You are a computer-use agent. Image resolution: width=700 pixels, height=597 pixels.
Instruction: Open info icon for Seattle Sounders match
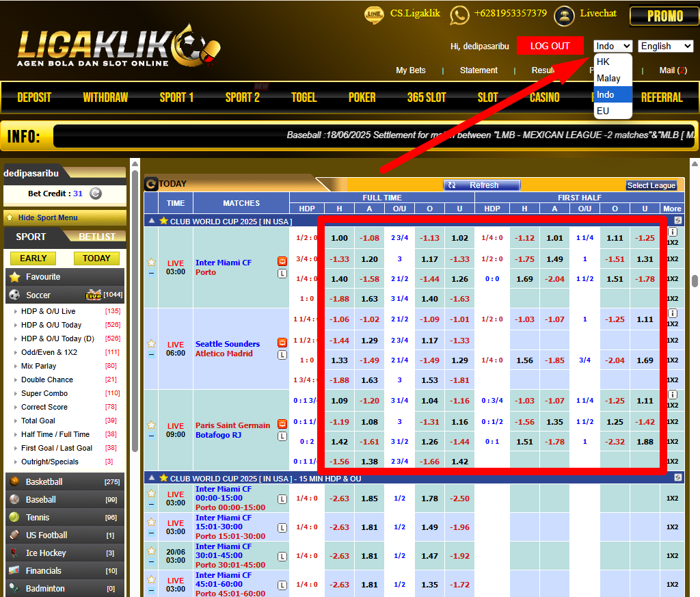(x=673, y=313)
